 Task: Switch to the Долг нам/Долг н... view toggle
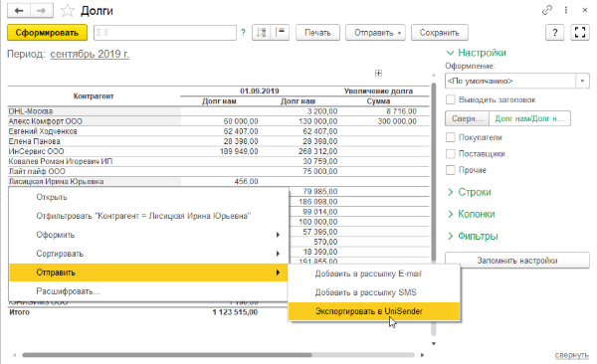point(529,118)
